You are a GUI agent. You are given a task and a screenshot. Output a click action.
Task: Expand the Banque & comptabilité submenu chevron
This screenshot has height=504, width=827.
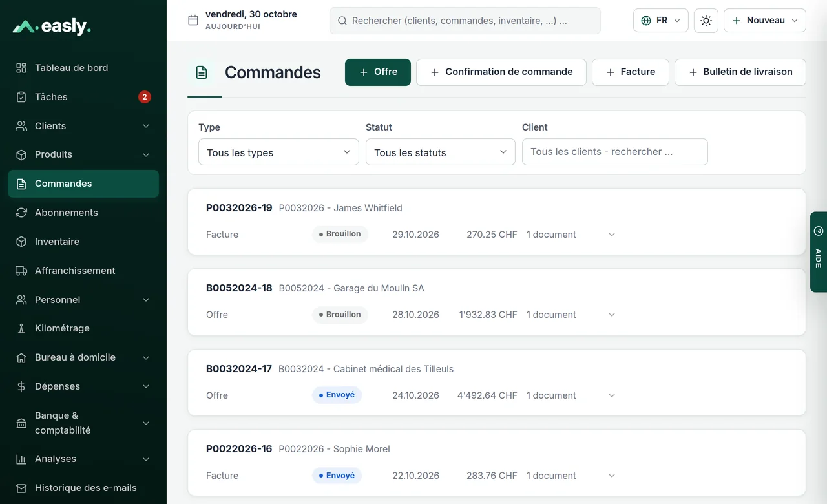point(146,423)
